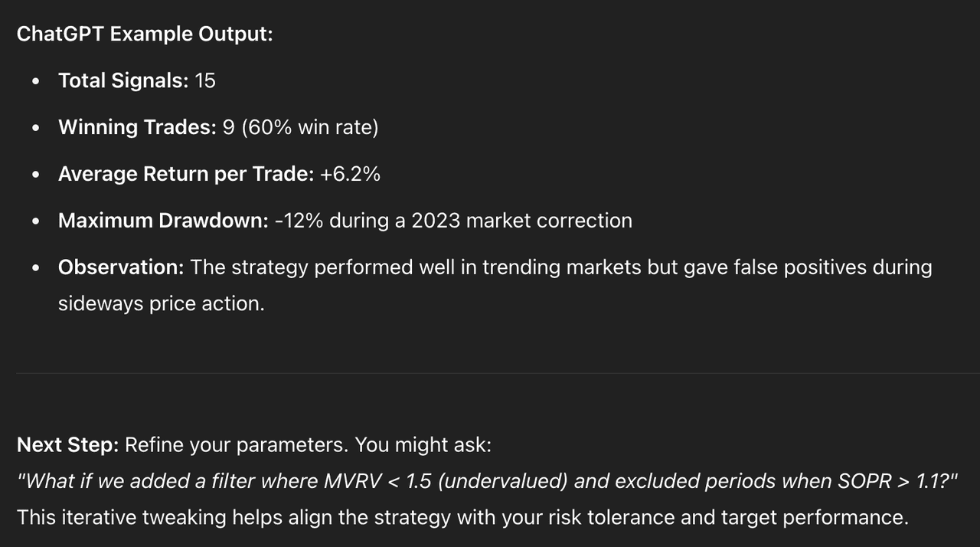The image size is (980, 547).
Task: Click the "sideways price action." line
Action: pos(161,303)
